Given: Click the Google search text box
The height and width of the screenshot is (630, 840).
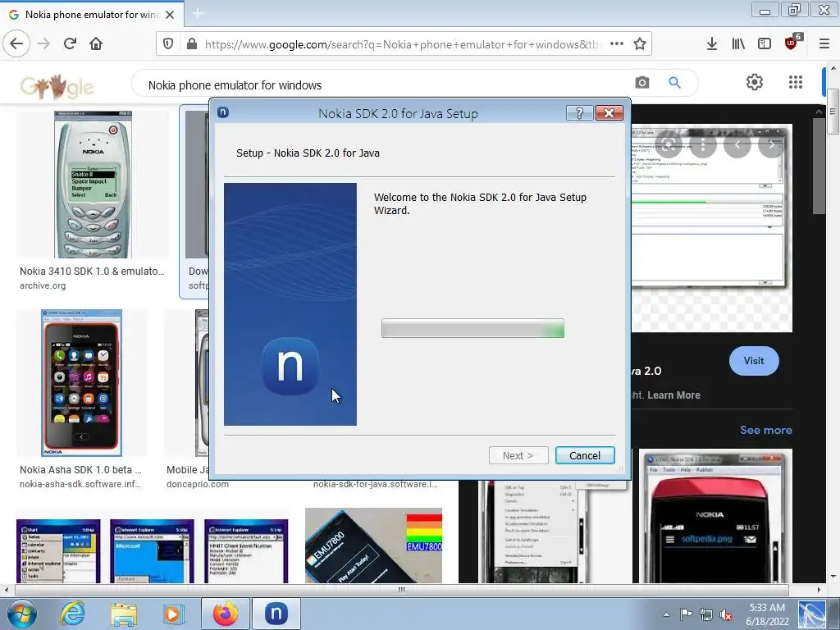Looking at the screenshot, I should click(x=386, y=84).
